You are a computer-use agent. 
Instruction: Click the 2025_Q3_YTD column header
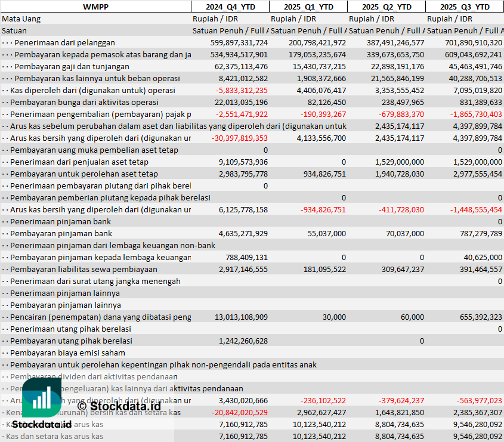pyautogui.click(x=465, y=7)
